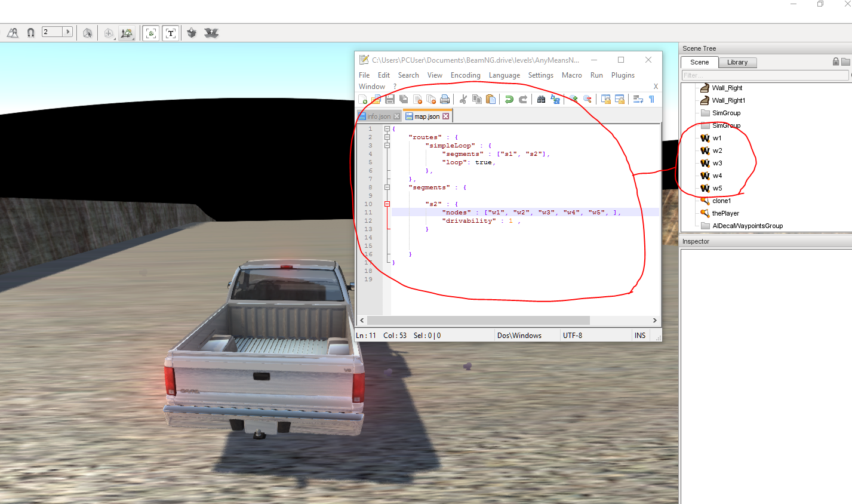Viewport: 852px width, 504px height.
Task: Click the Redo arrow icon
Action: [522, 99]
